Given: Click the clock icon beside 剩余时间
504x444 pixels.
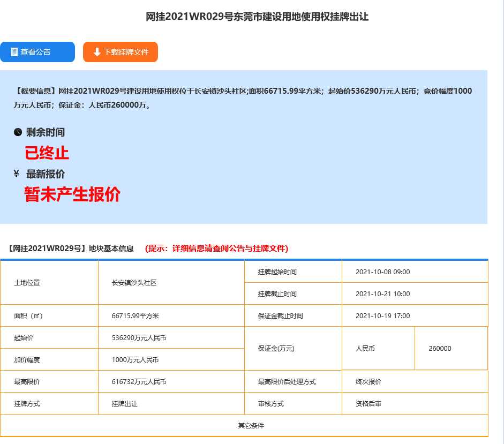Looking at the screenshot, I should tap(18, 132).
